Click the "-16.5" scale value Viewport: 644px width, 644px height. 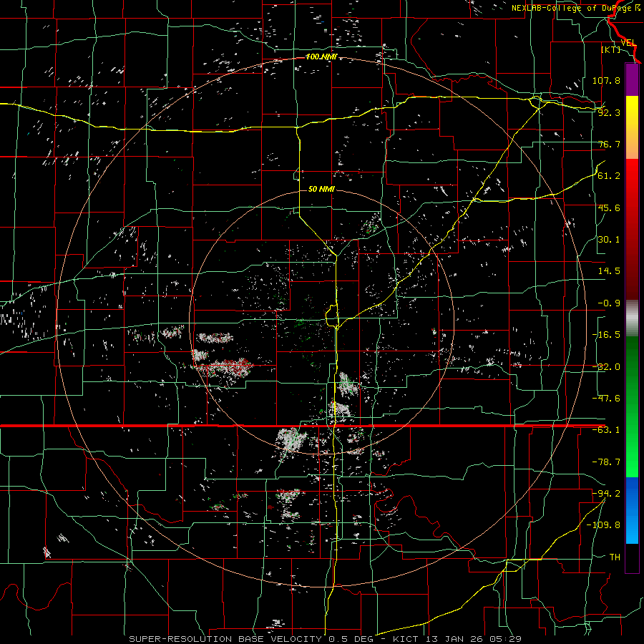click(x=606, y=335)
